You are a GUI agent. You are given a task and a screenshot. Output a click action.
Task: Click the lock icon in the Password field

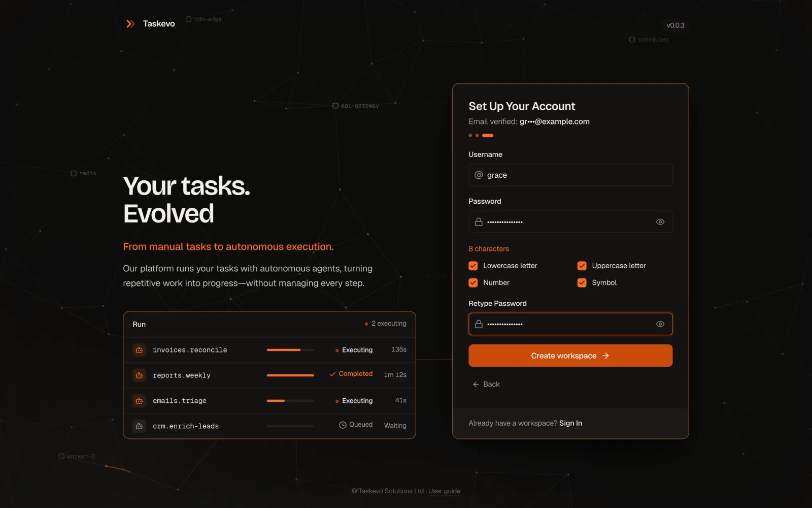point(479,222)
